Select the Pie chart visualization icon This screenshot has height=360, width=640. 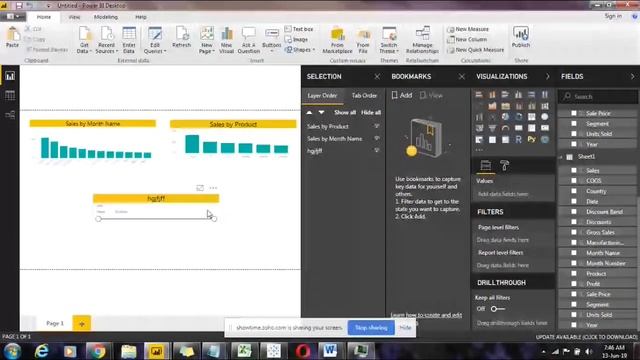[505, 117]
